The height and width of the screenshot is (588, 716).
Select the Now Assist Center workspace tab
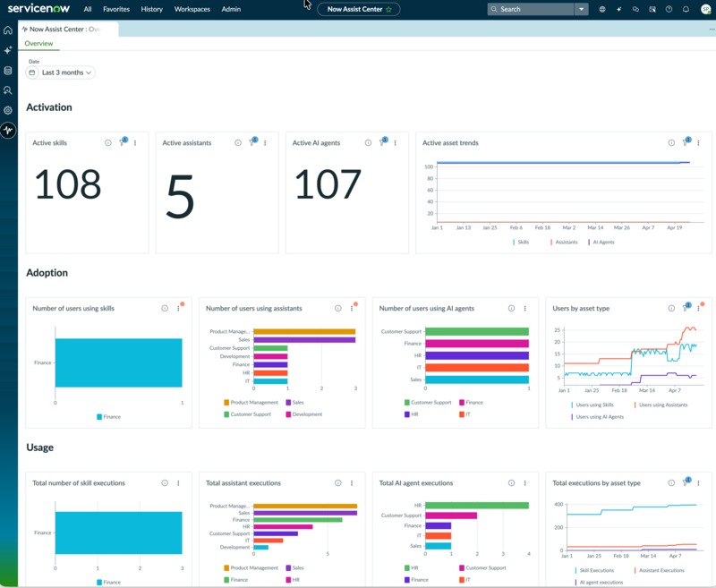[68, 30]
